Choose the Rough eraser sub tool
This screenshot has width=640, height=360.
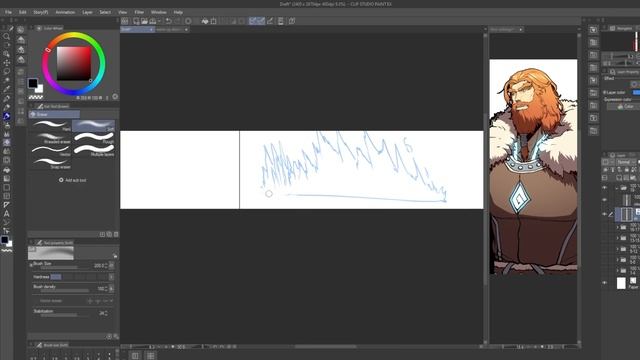click(x=94, y=138)
